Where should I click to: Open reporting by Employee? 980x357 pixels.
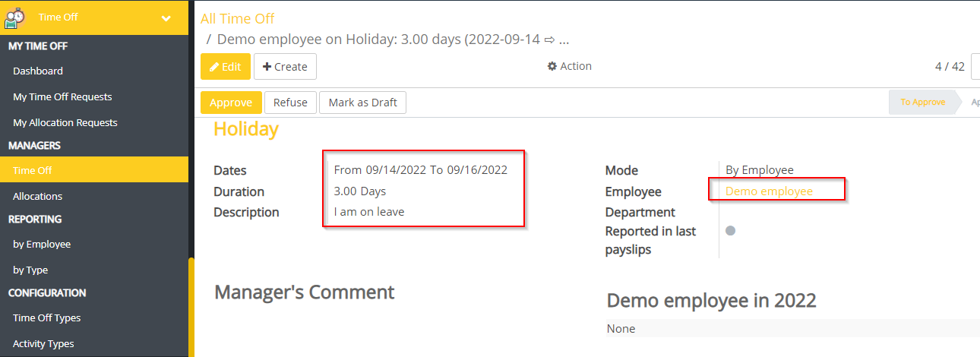[42, 244]
